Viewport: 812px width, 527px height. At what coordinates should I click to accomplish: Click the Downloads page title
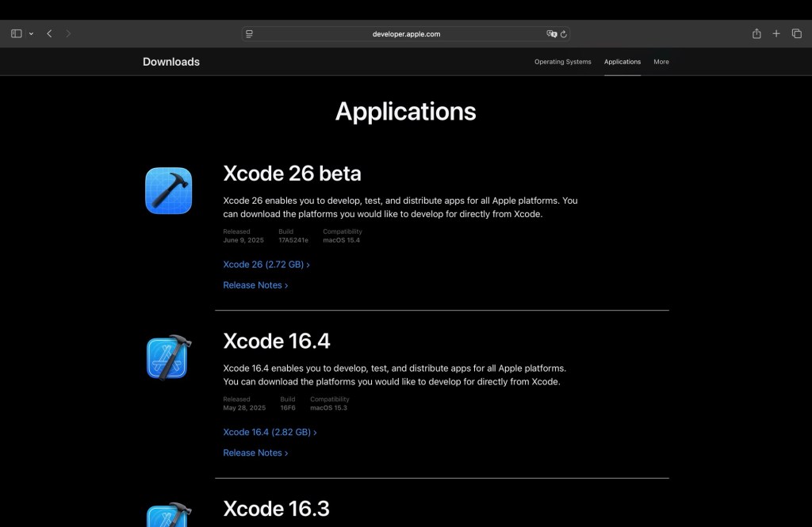tap(171, 62)
